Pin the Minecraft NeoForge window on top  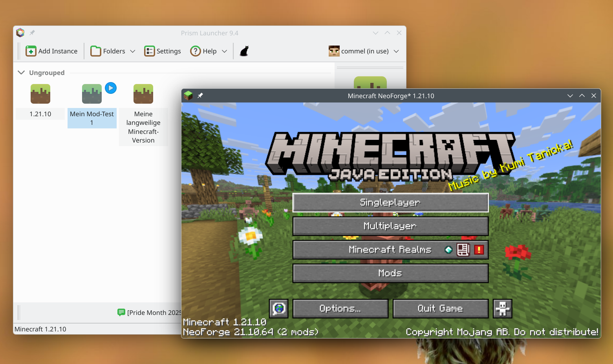[x=200, y=96]
